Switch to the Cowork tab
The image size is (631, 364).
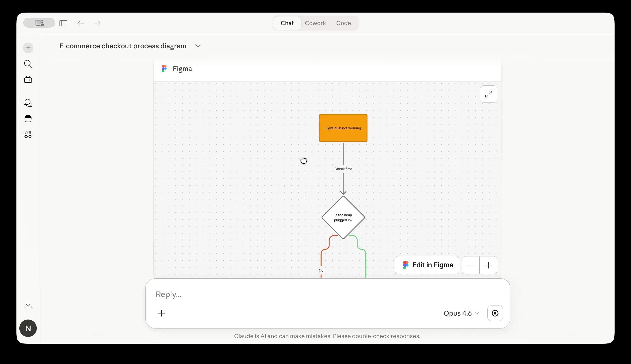pyautogui.click(x=315, y=23)
